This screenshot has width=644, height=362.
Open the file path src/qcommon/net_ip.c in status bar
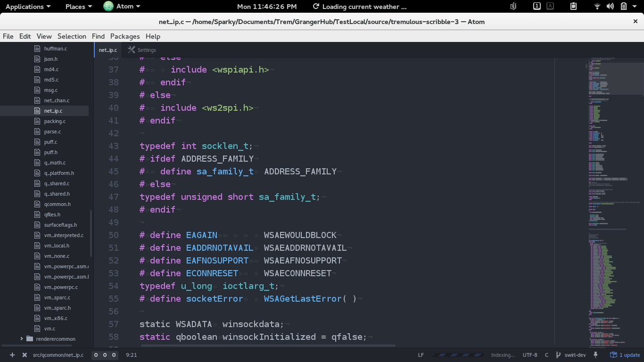(x=58, y=355)
